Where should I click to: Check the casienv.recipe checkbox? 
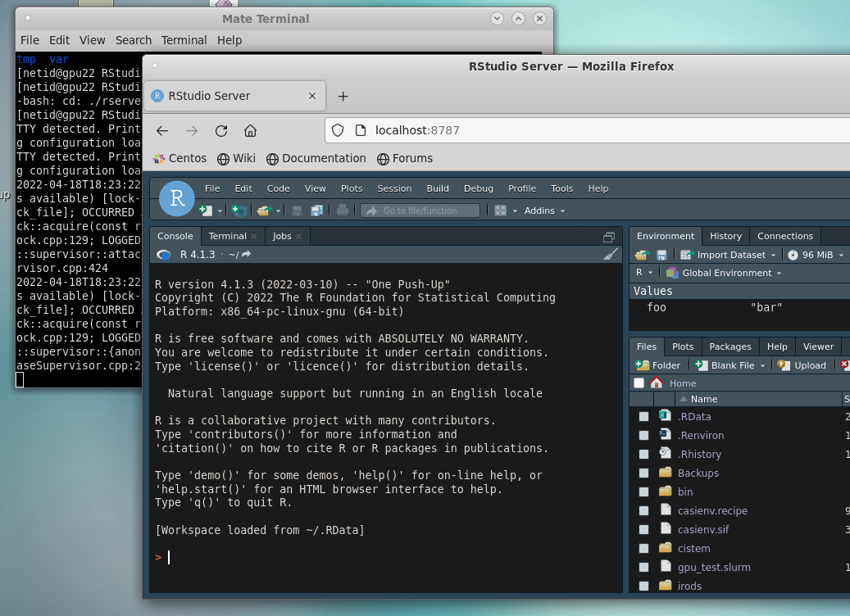coord(643,511)
